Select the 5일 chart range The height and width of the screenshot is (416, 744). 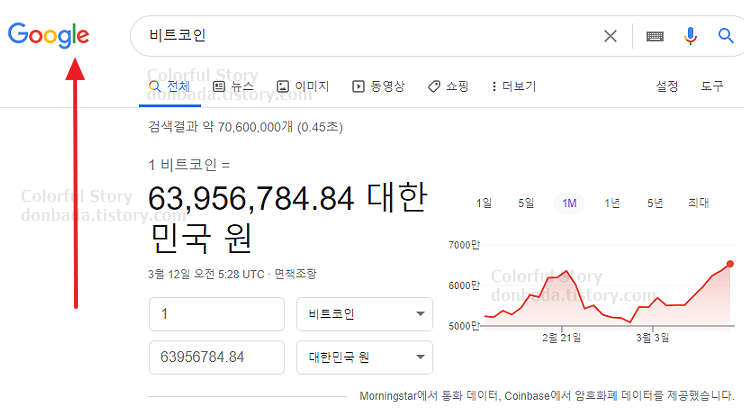pos(526,203)
